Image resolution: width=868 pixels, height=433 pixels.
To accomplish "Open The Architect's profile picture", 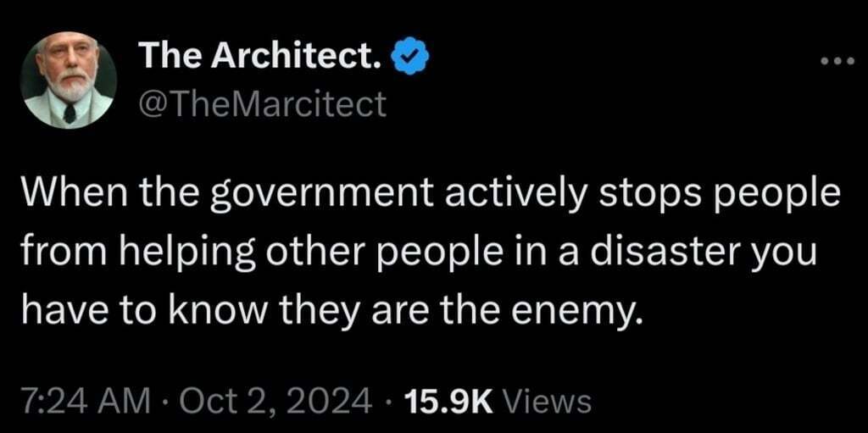I will click(70, 80).
